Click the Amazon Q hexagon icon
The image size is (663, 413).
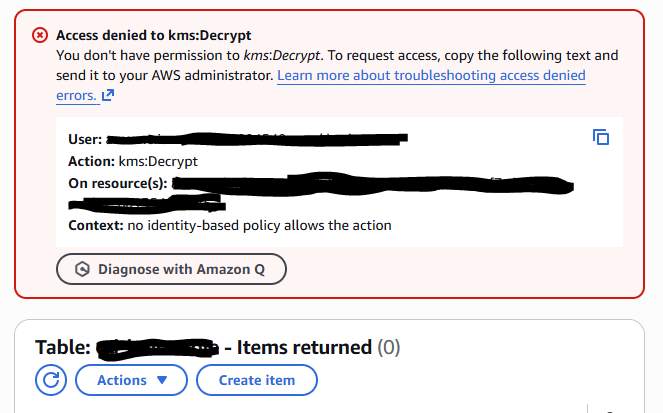click(83, 269)
